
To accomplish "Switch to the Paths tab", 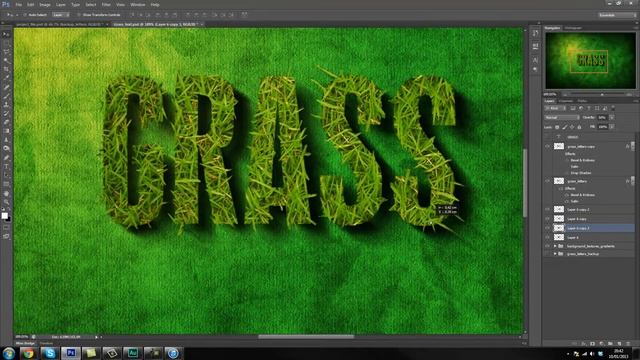I will 582,101.
